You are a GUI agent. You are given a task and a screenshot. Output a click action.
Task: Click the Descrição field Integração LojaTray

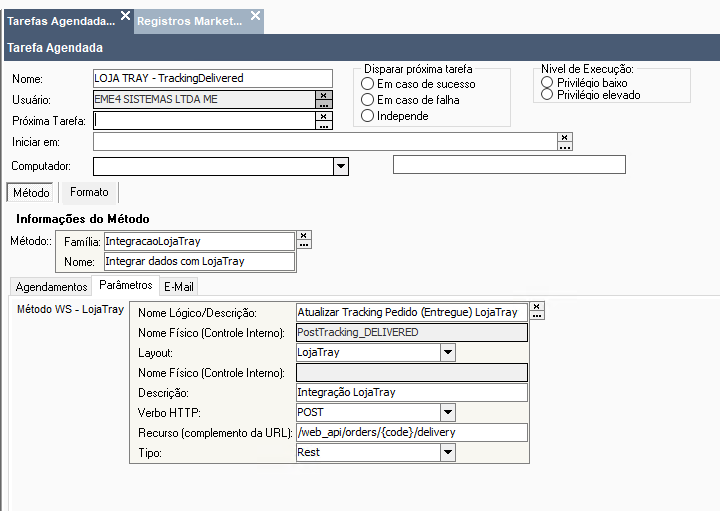(412, 393)
